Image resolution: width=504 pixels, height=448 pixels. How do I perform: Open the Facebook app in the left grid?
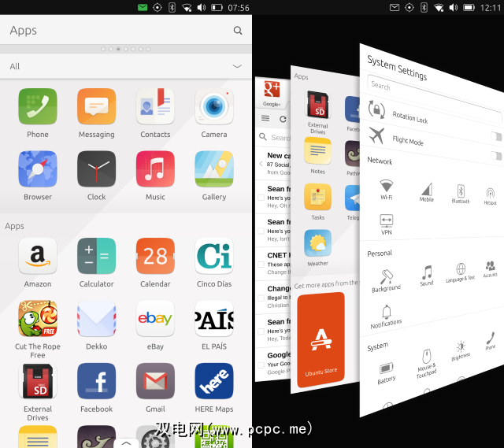point(96,381)
